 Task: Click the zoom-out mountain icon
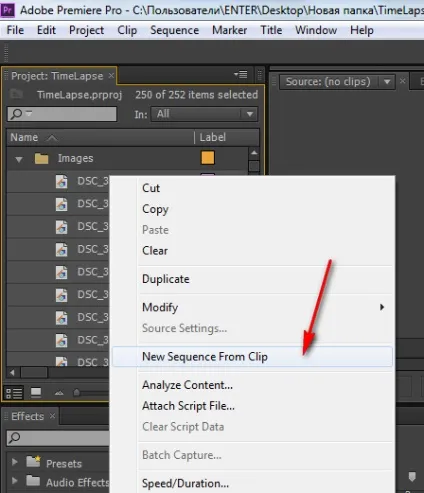[59, 393]
